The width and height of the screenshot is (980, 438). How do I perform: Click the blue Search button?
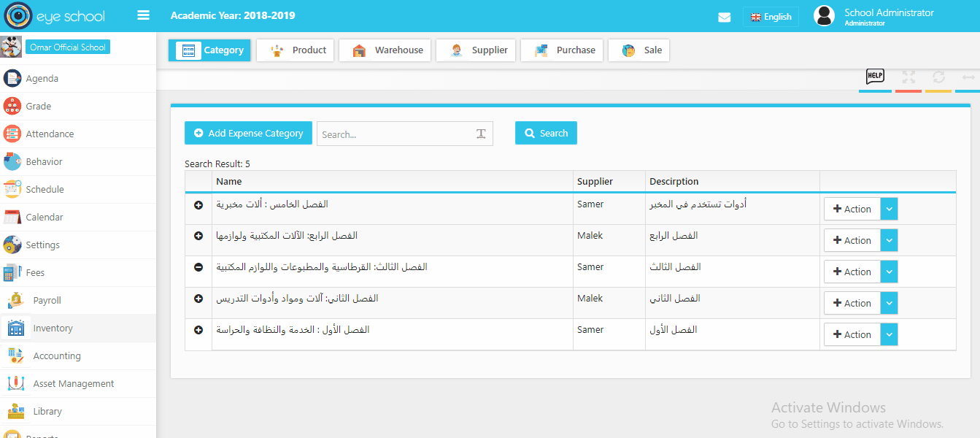(546, 134)
